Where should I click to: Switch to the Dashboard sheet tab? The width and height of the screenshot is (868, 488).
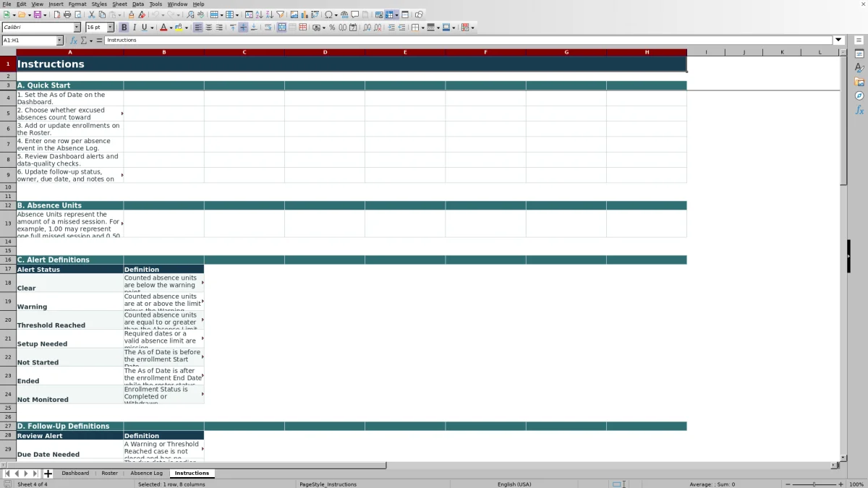click(75, 474)
